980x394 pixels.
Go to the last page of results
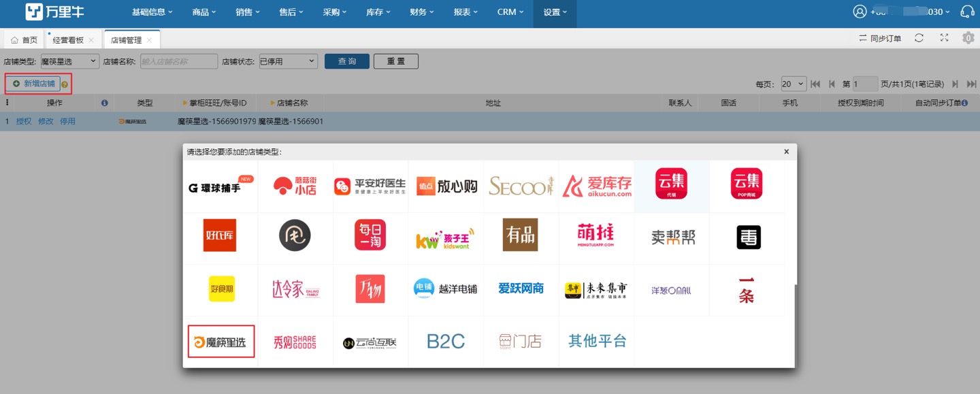click(971, 84)
